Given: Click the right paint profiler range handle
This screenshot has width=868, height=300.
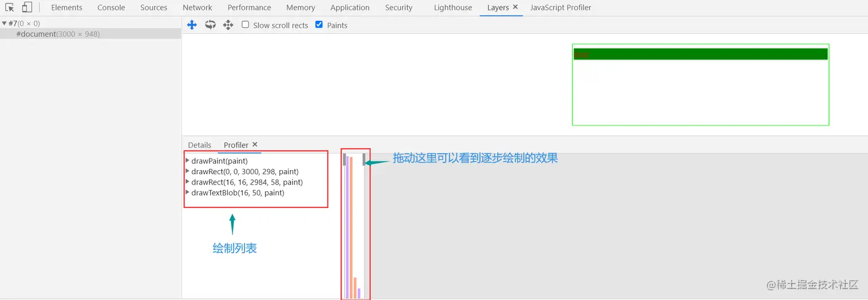Looking at the screenshot, I should 364,159.
